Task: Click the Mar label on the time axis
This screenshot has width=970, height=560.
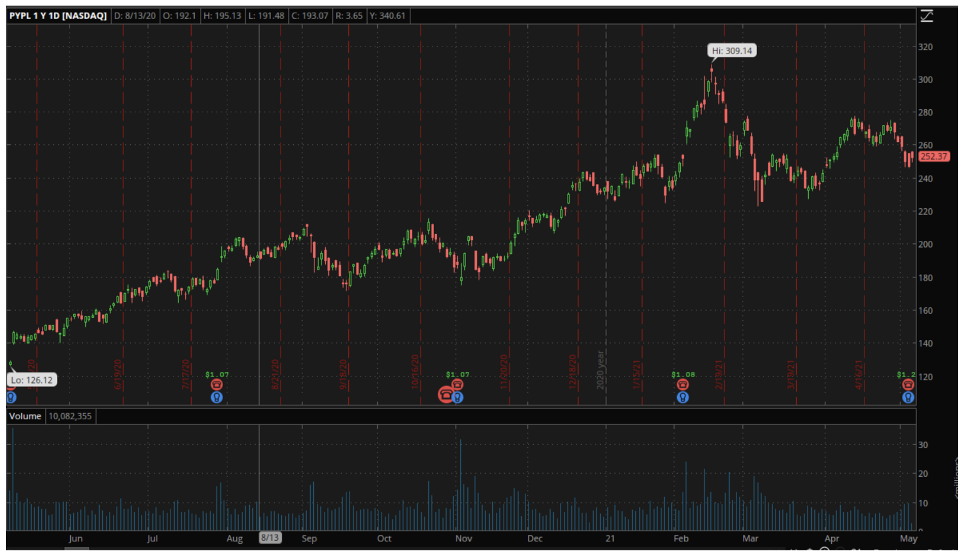Action: [x=750, y=538]
